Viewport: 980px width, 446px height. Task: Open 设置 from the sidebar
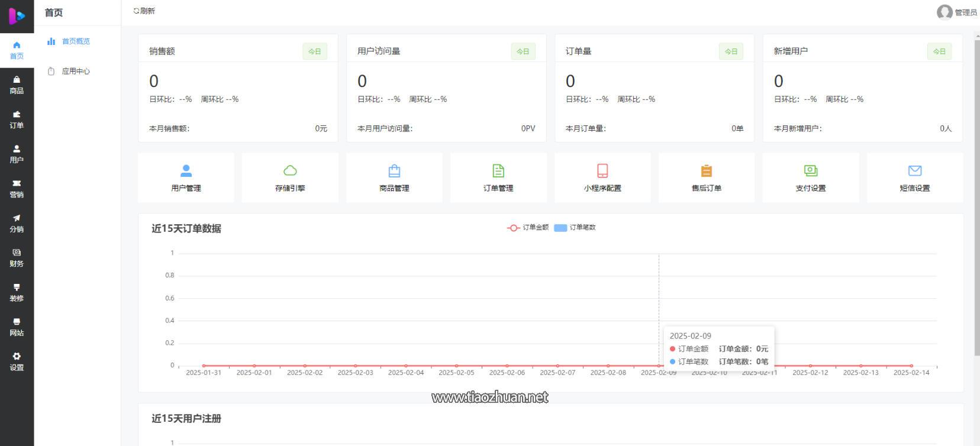(17, 361)
